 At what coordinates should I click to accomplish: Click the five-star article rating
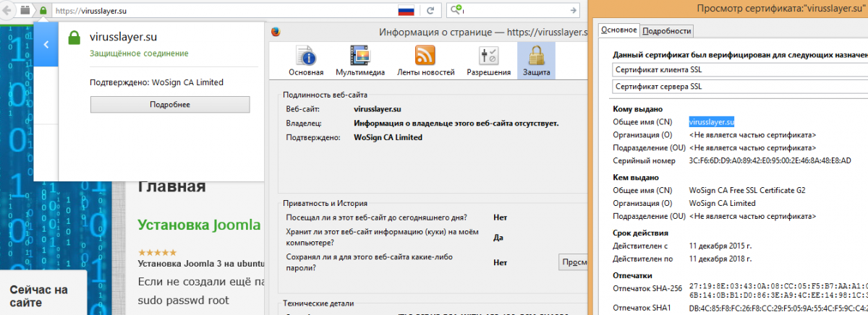point(157,253)
